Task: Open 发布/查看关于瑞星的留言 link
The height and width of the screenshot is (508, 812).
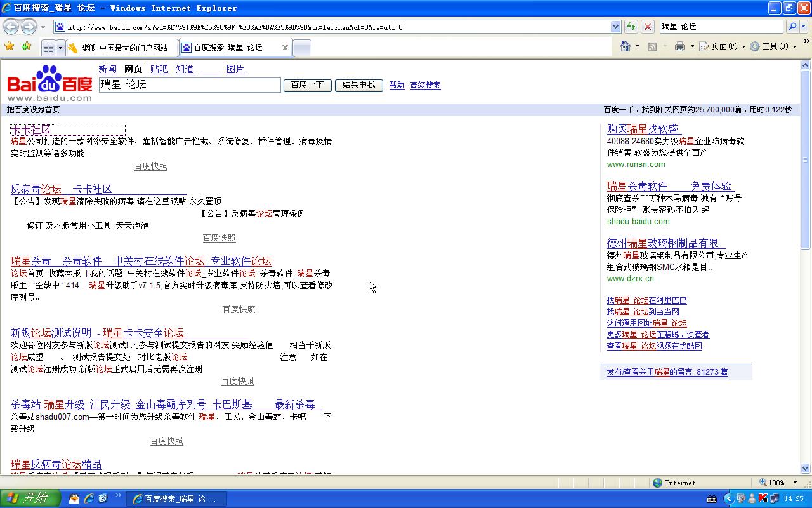Action: 667,372
